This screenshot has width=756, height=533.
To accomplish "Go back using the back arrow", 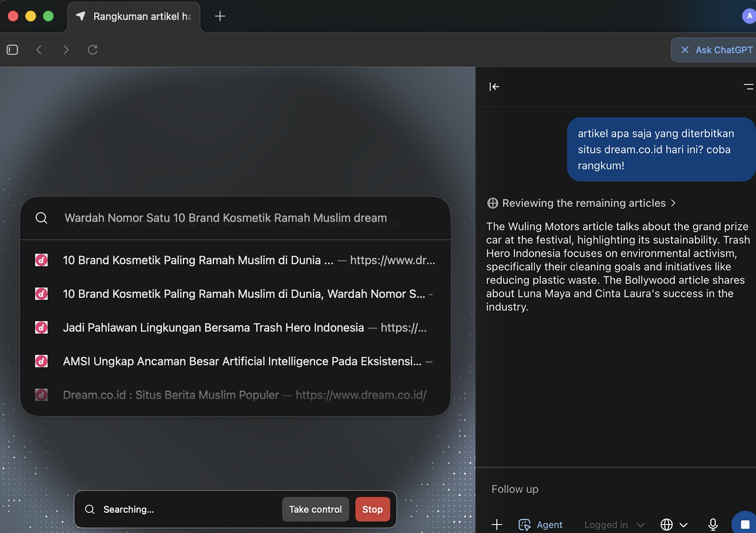I will 39,50.
